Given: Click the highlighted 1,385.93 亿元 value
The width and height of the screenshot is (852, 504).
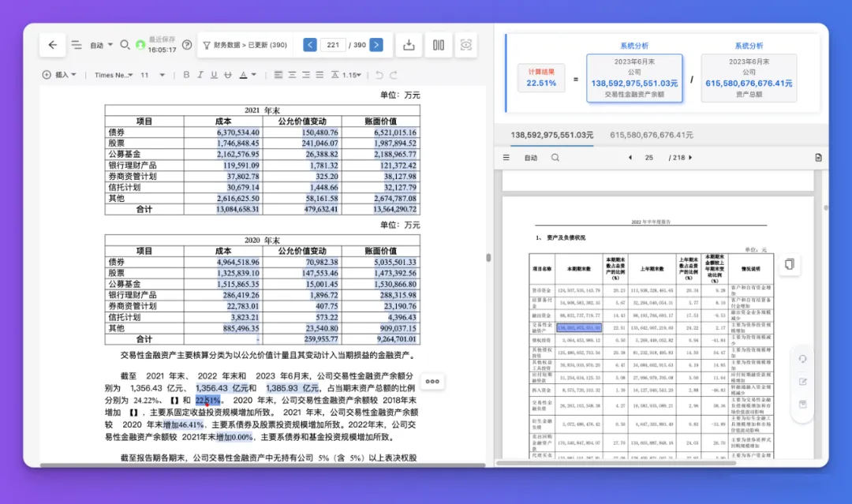Looking at the screenshot, I should (293, 388).
